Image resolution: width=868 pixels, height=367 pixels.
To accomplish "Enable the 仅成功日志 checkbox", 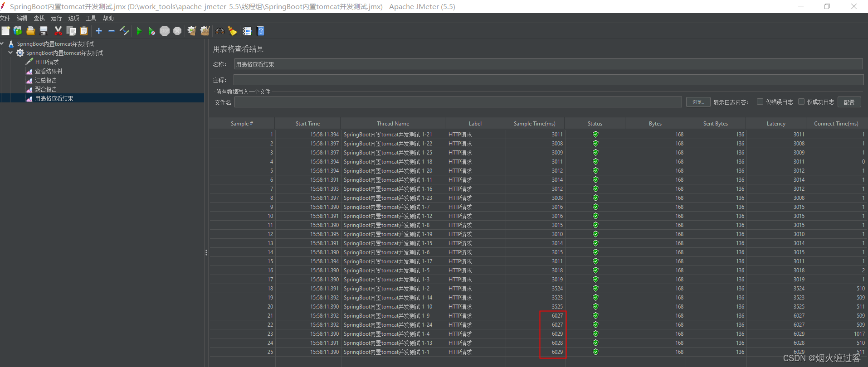I will (801, 102).
